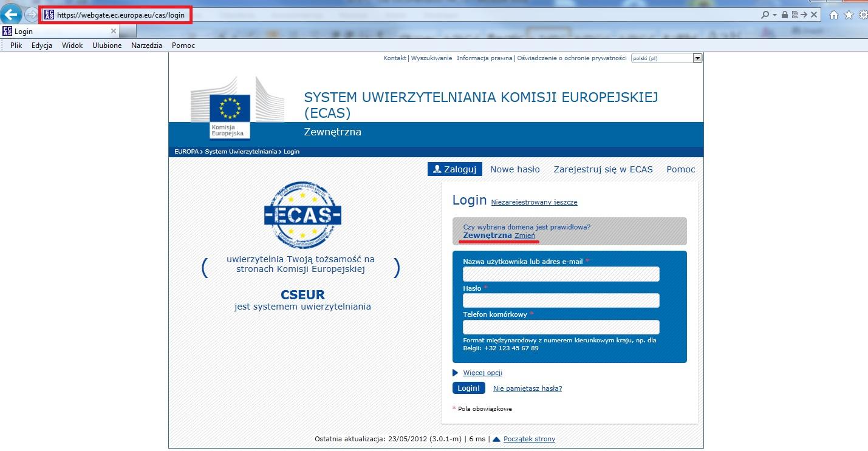Click the ECAS stamp logo
868x451 pixels.
302,215
